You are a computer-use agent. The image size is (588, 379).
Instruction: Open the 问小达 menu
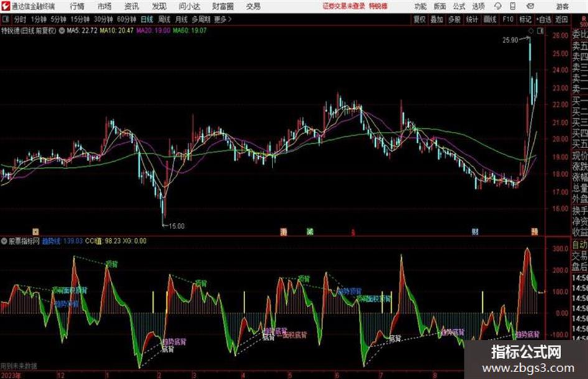pos(189,6)
